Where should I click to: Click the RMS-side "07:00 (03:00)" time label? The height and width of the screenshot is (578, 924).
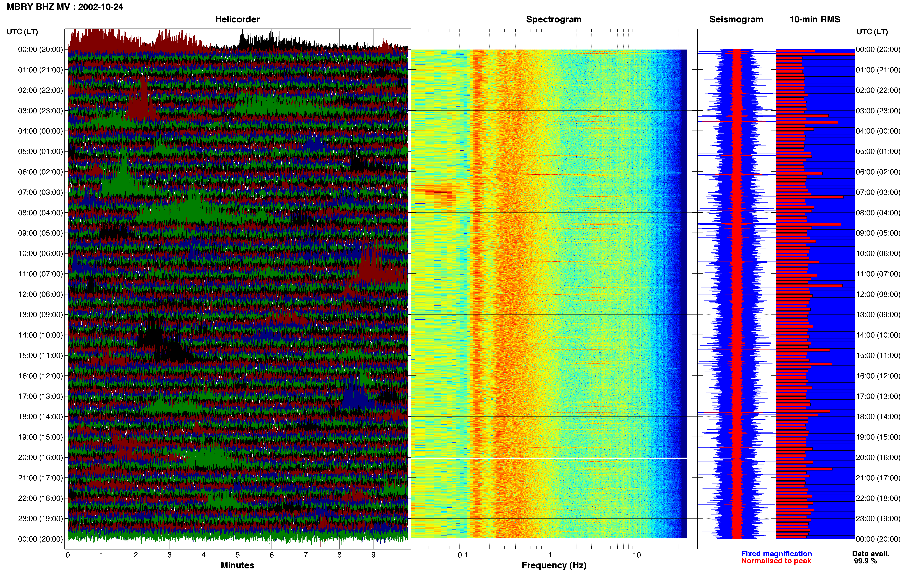click(x=878, y=192)
